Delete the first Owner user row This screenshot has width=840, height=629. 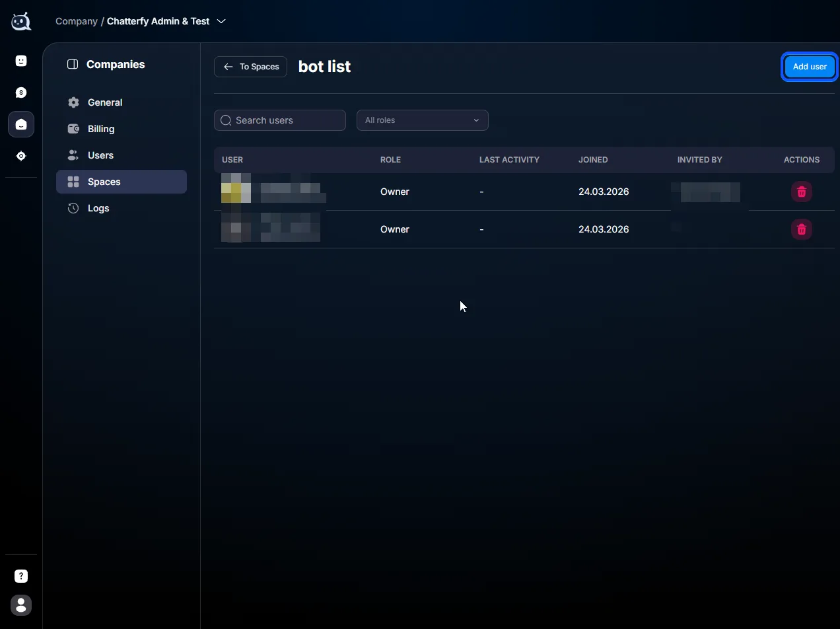[x=802, y=192]
